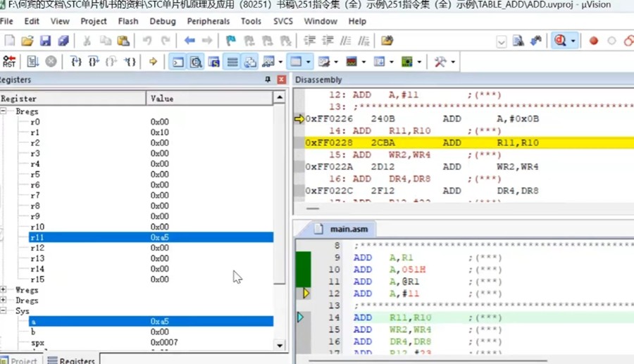Insert breakpoint red circle icon
The width and height of the screenshot is (634, 364).
point(594,41)
